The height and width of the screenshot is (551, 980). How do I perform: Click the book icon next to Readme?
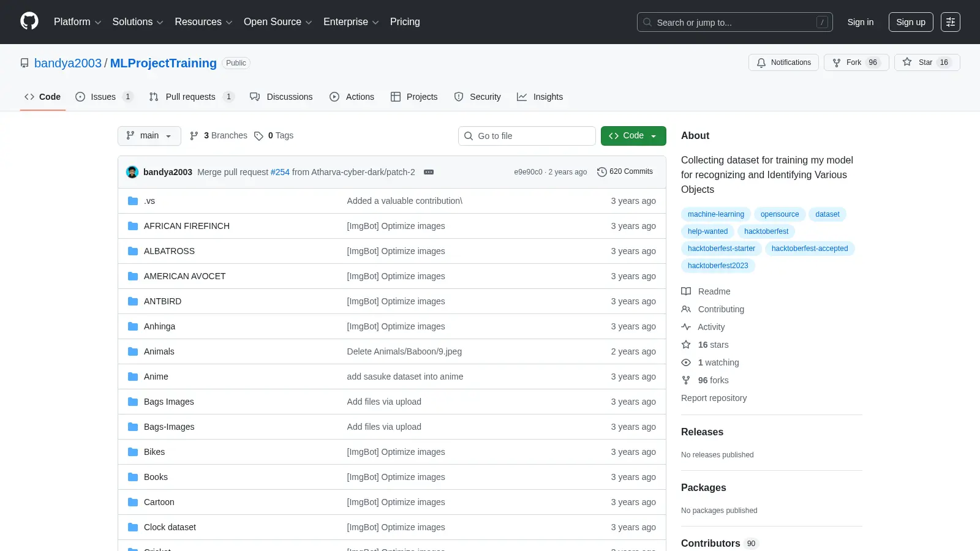686,291
